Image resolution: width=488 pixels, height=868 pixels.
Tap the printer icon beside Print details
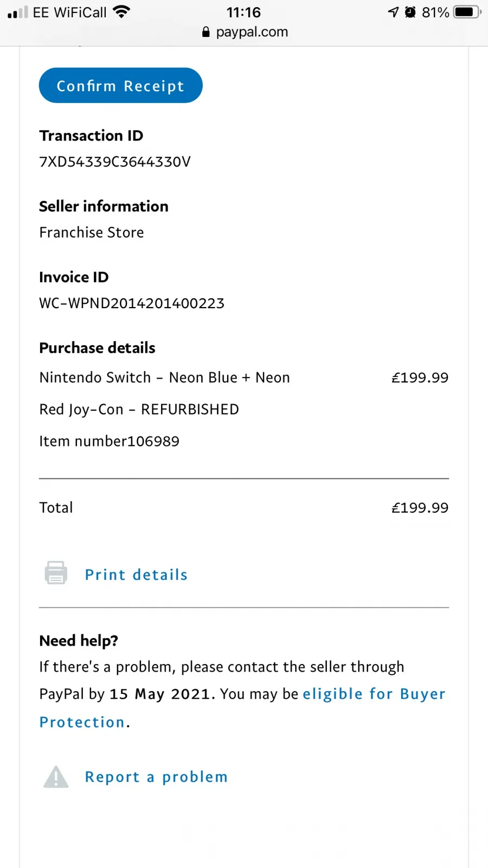(56, 572)
